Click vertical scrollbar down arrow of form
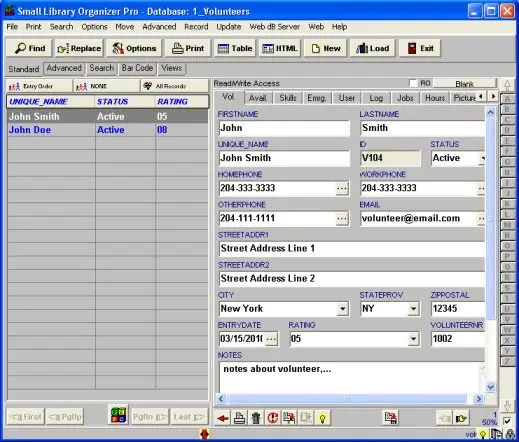The height and width of the screenshot is (442, 519). coord(490,387)
